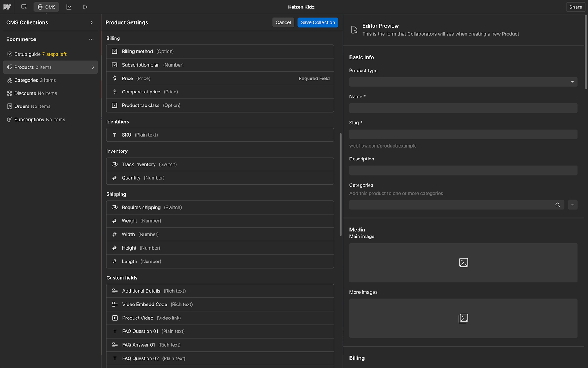
Task: Expand the CMS Collections panel chevron
Action: [92, 22]
